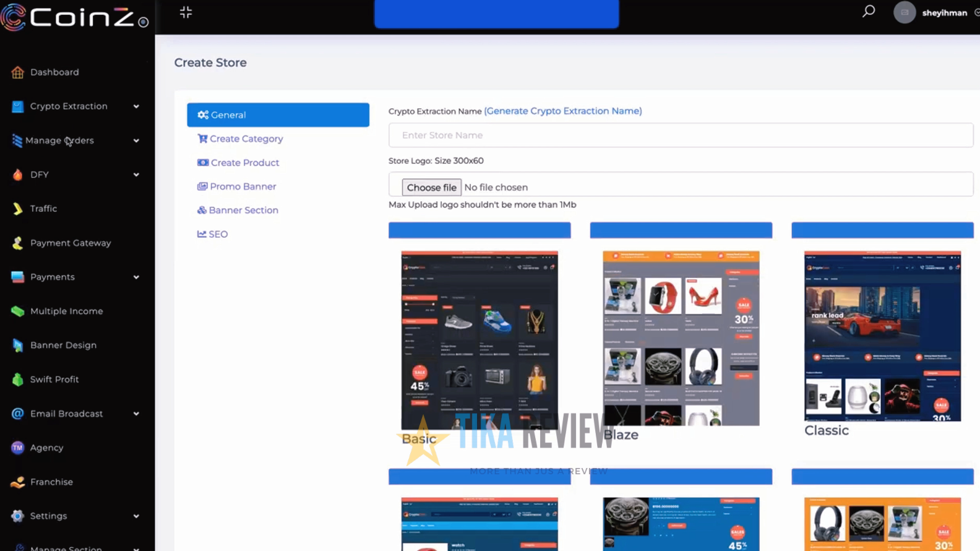This screenshot has width=980, height=551.
Task: Click the Dashboard house icon
Action: pos(17,72)
